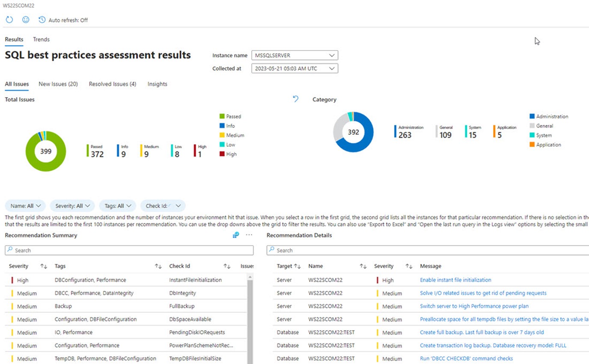The image size is (589, 364).
Task: Click the Auto refresh clock icon
Action: pyautogui.click(x=42, y=20)
